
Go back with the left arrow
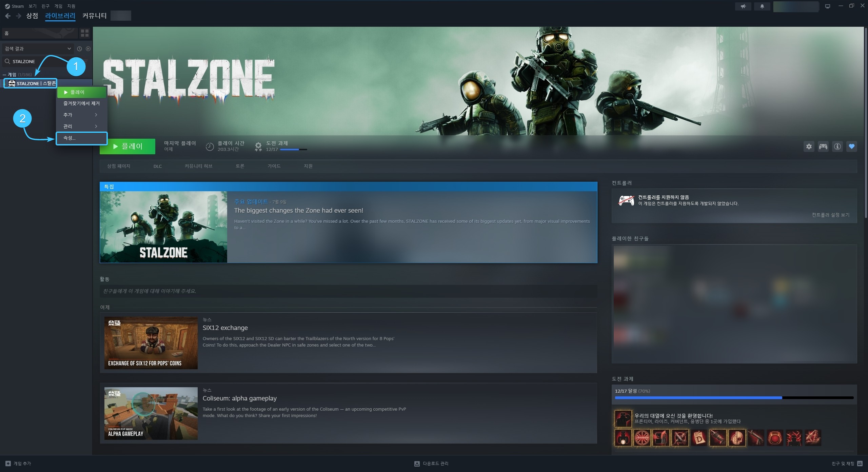[8, 16]
